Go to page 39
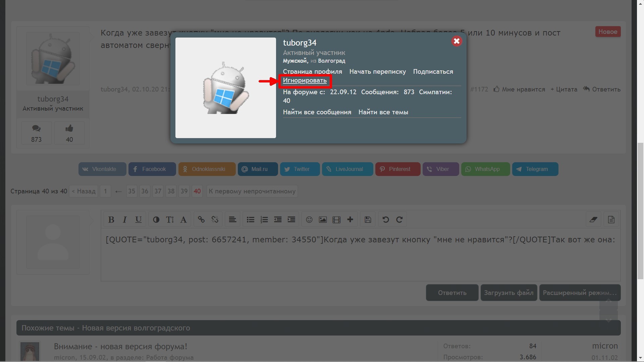This screenshot has height=362, width=644. coord(184,191)
